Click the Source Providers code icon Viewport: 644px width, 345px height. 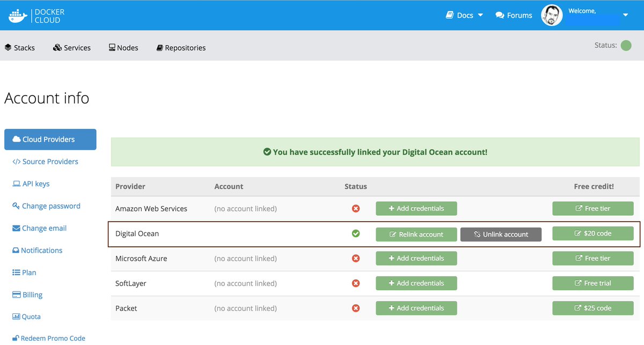click(x=16, y=161)
